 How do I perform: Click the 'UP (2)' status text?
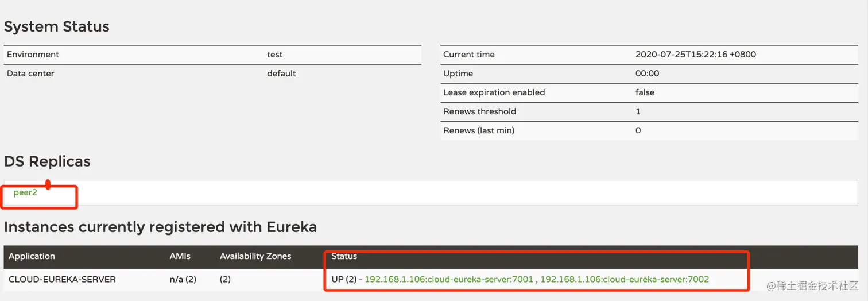[x=344, y=279]
